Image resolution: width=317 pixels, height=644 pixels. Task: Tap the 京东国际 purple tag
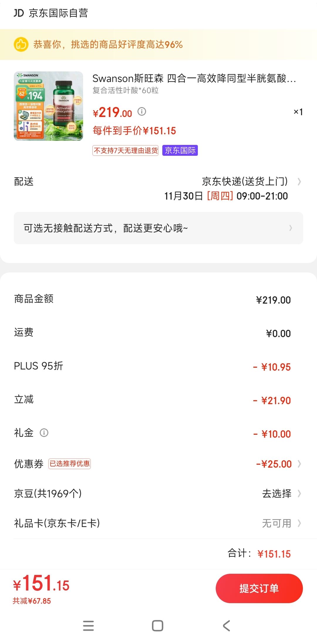pyautogui.click(x=180, y=150)
